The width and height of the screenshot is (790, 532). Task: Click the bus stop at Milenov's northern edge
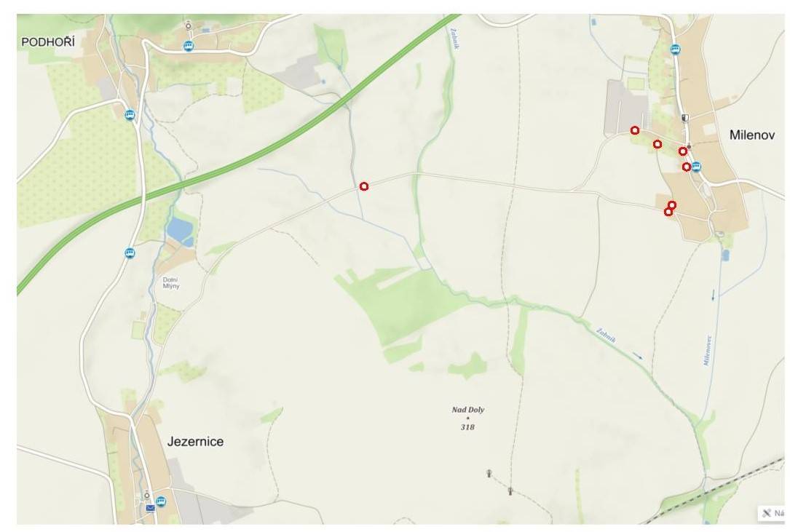point(675,49)
